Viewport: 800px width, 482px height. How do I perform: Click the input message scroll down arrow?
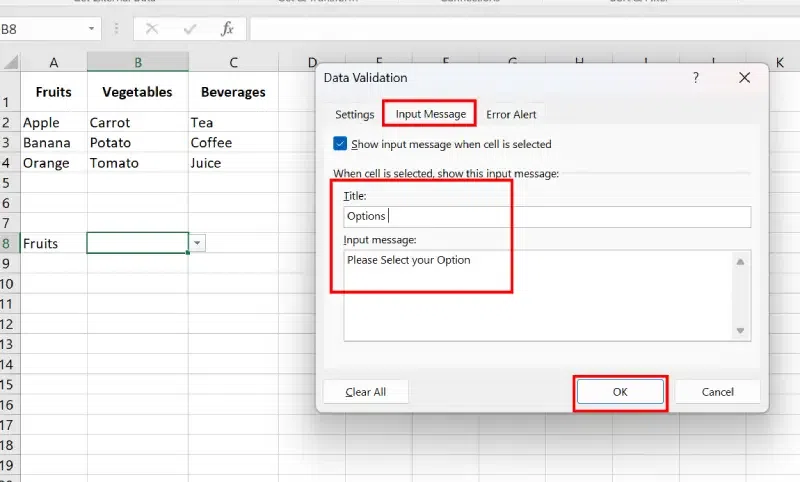coord(740,331)
